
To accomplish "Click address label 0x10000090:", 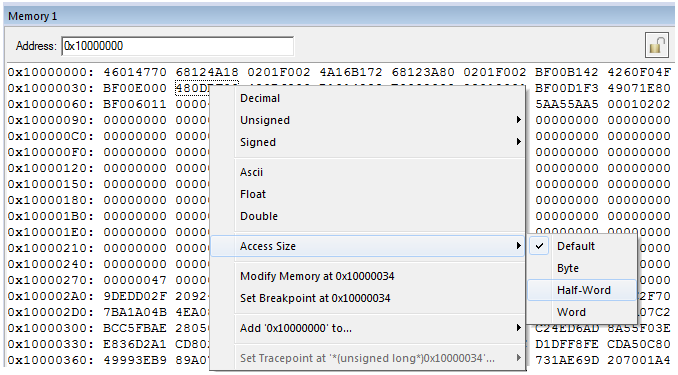I will coord(51,120).
